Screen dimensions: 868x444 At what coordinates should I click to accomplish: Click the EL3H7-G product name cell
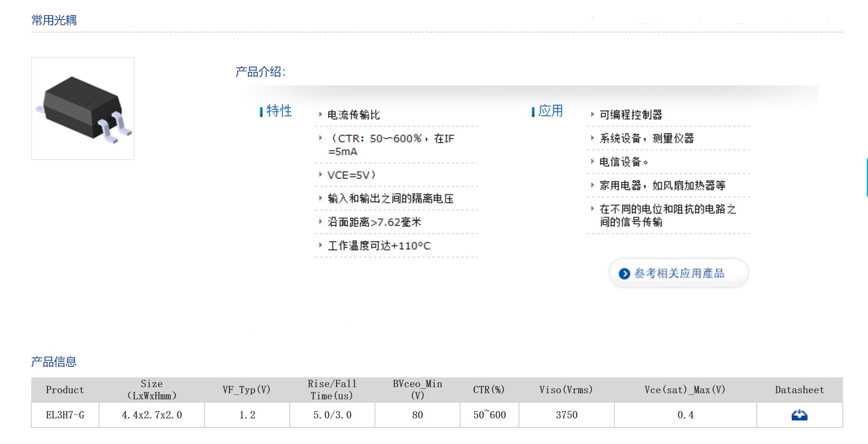[x=65, y=415]
